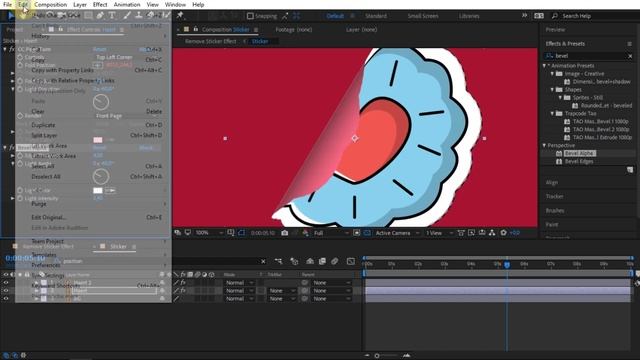
Task: Collapse the Trapcode Tao folder
Action: (552, 113)
